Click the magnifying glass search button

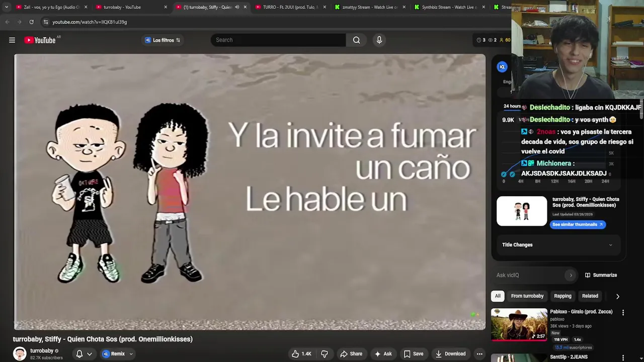356,40
